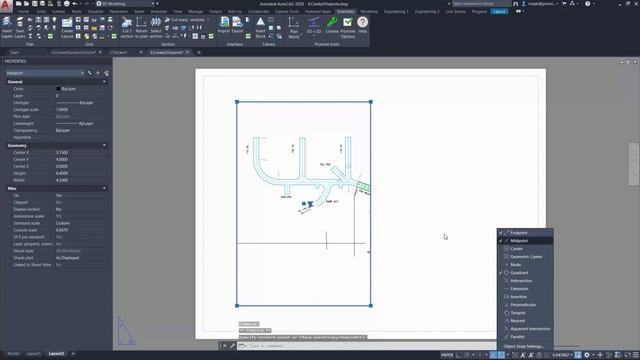640x360 pixels.
Task: Collapse the Geometry properties section
Action: click(x=104, y=146)
